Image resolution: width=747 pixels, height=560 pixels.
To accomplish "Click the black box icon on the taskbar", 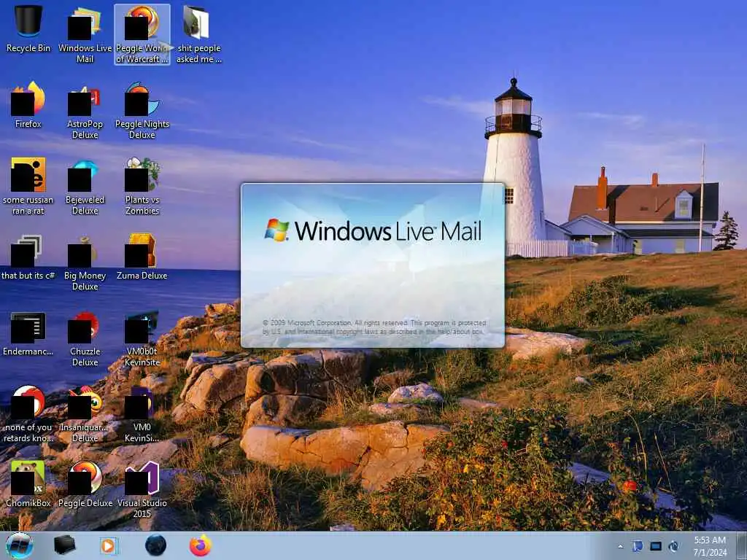I will click(64, 545).
